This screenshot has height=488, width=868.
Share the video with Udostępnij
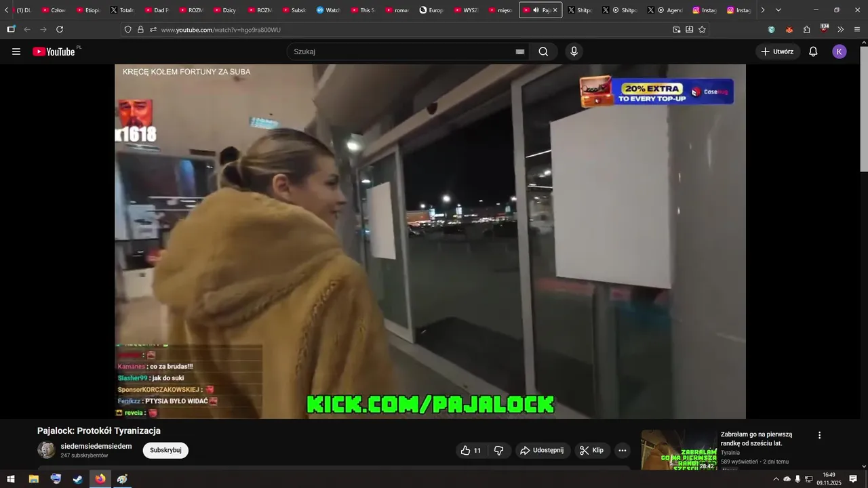[542, 450]
